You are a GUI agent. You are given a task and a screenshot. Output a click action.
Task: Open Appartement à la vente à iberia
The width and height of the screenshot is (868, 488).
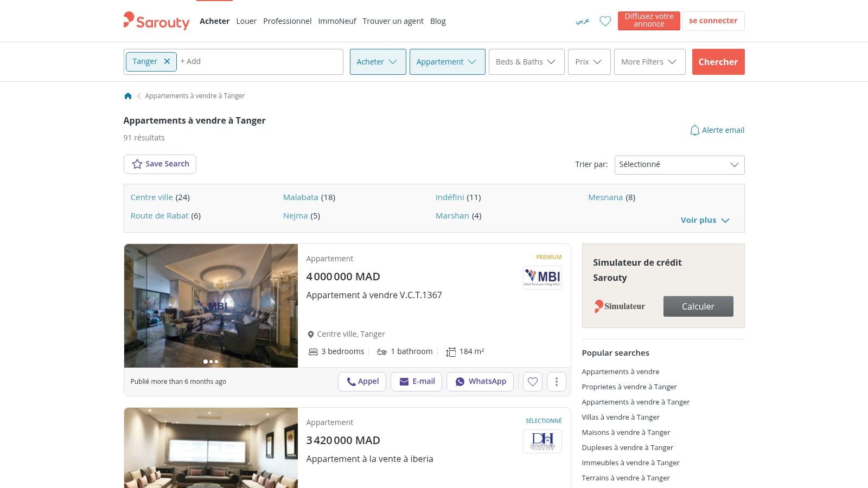(369, 459)
